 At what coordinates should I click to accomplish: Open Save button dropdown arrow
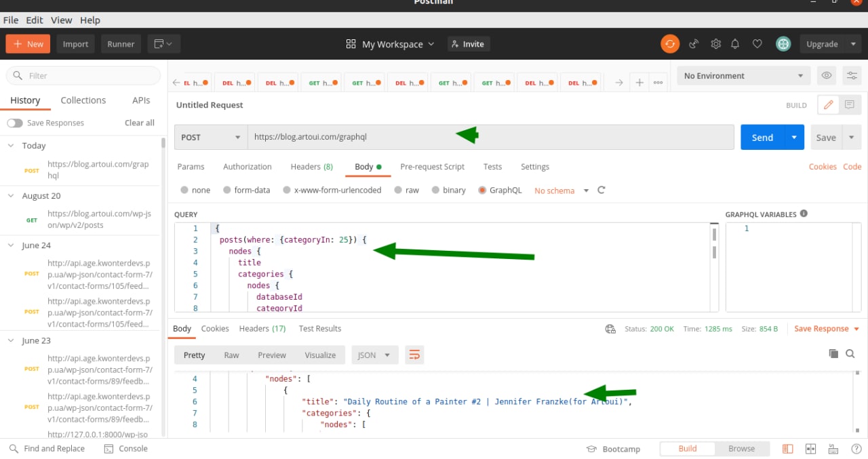coord(852,137)
